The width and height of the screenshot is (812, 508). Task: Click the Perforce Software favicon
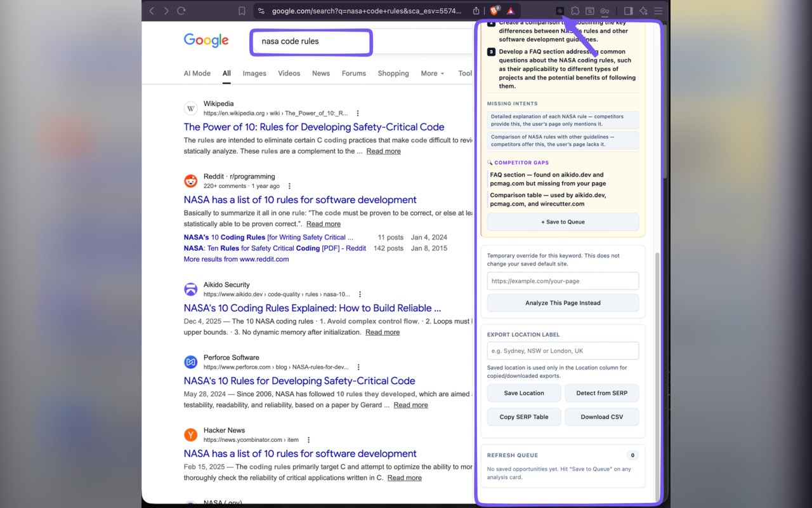[191, 362]
